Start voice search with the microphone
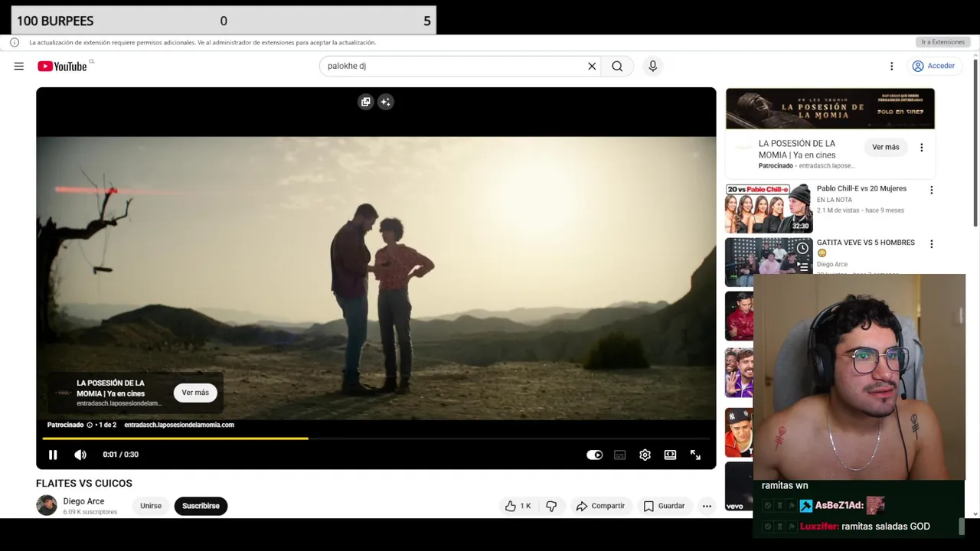 (x=652, y=67)
